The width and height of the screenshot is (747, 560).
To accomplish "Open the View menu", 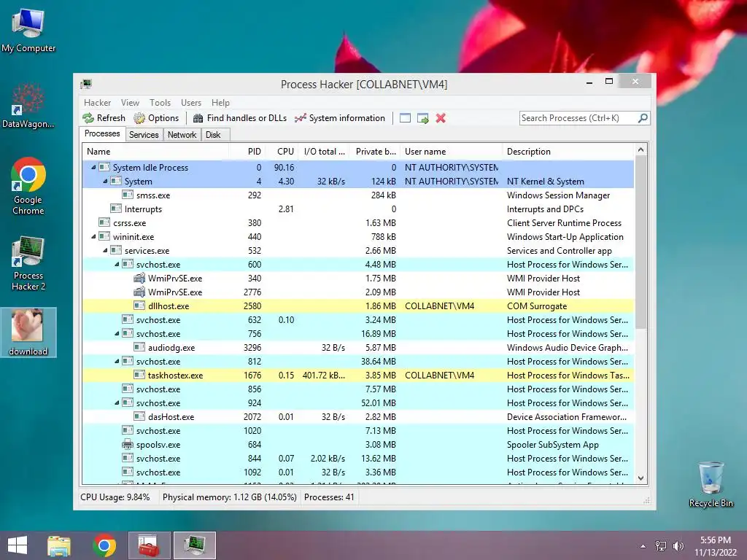I will click(x=130, y=102).
